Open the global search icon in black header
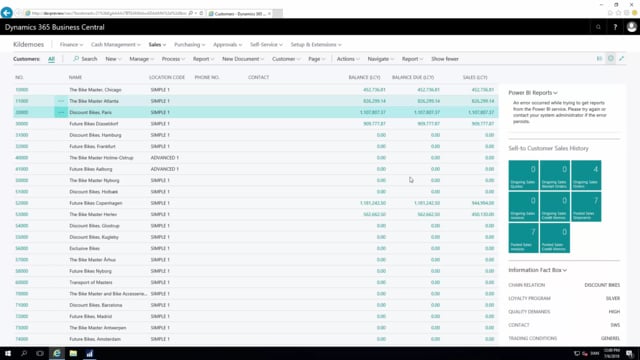This screenshot has height=360, width=640. pos(598,27)
